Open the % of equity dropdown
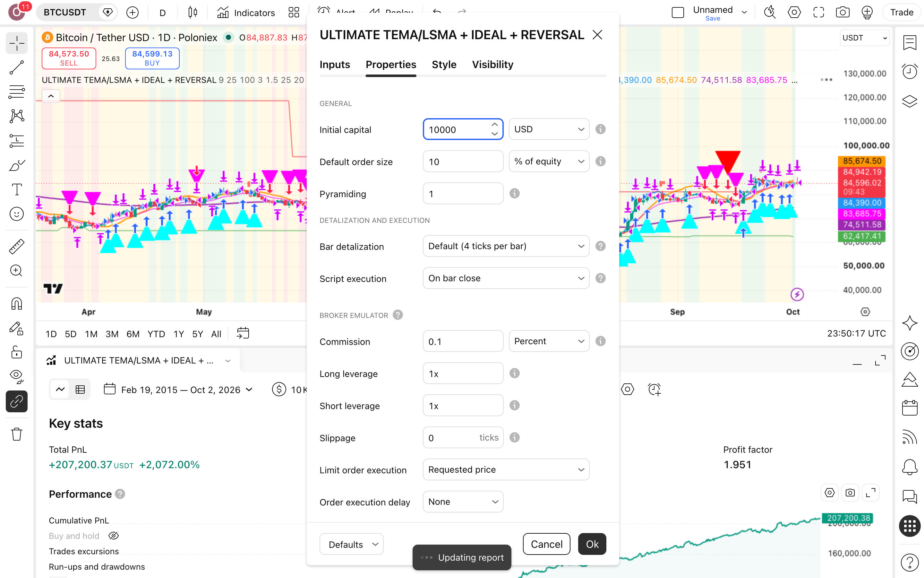924x578 pixels. pos(549,161)
